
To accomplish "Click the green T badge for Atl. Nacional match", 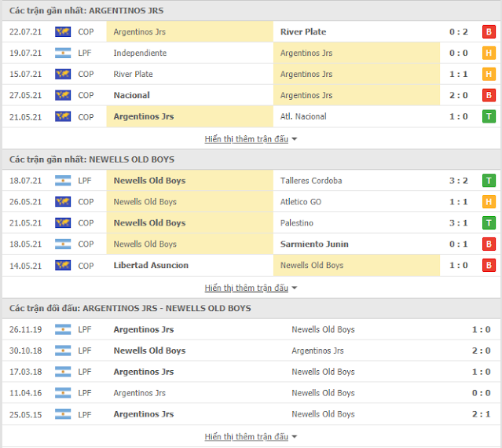I will click(489, 116).
